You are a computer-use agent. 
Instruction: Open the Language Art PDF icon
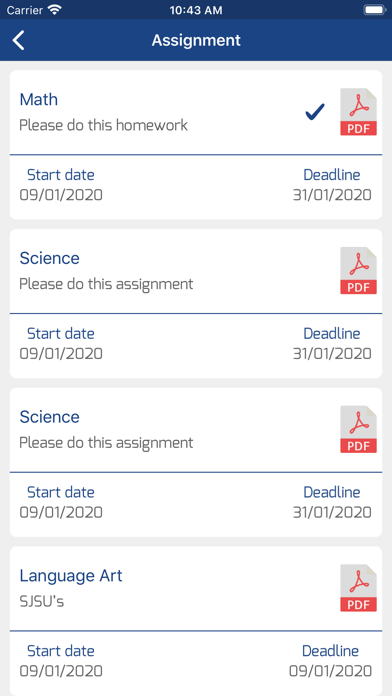coord(358,588)
